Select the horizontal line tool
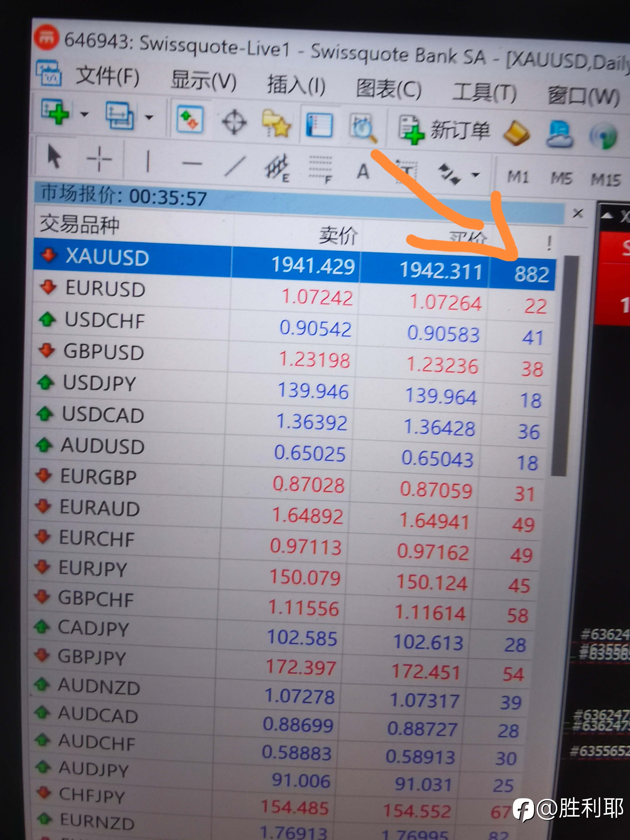This screenshot has height=840, width=630. pyautogui.click(x=192, y=164)
